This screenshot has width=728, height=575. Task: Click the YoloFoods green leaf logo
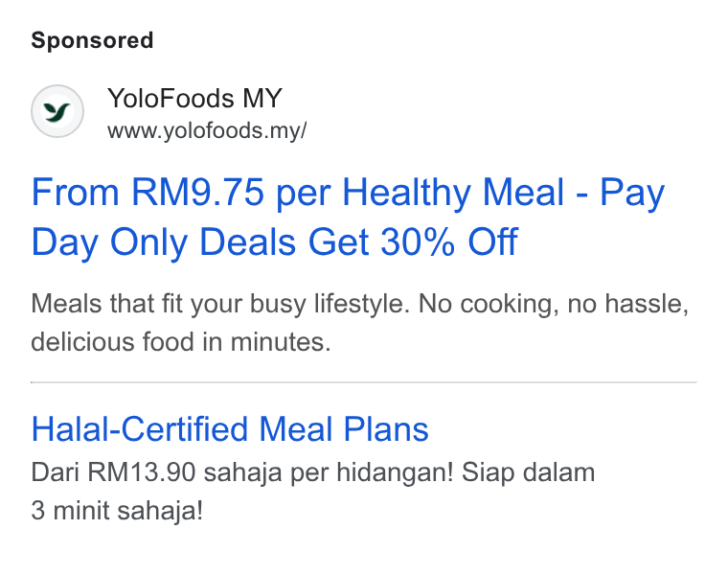(x=57, y=111)
